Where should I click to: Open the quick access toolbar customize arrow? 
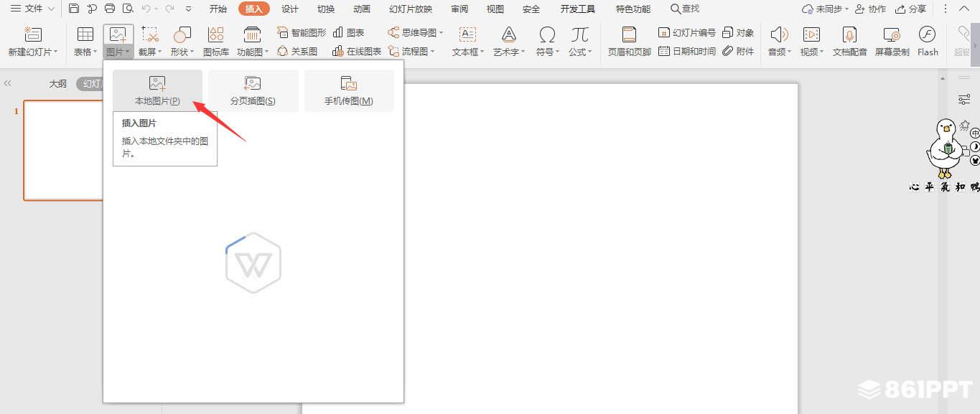click(x=189, y=9)
